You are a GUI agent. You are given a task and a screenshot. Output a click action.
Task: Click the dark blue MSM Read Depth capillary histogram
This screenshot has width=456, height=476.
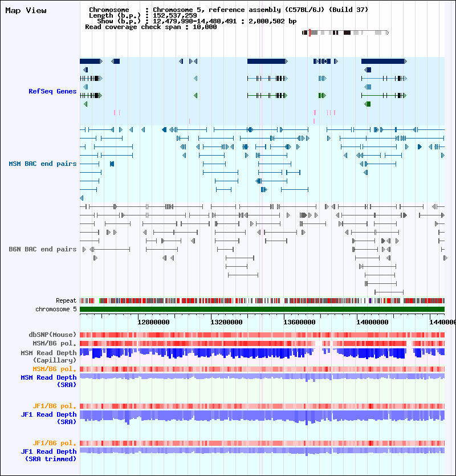[262, 353]
